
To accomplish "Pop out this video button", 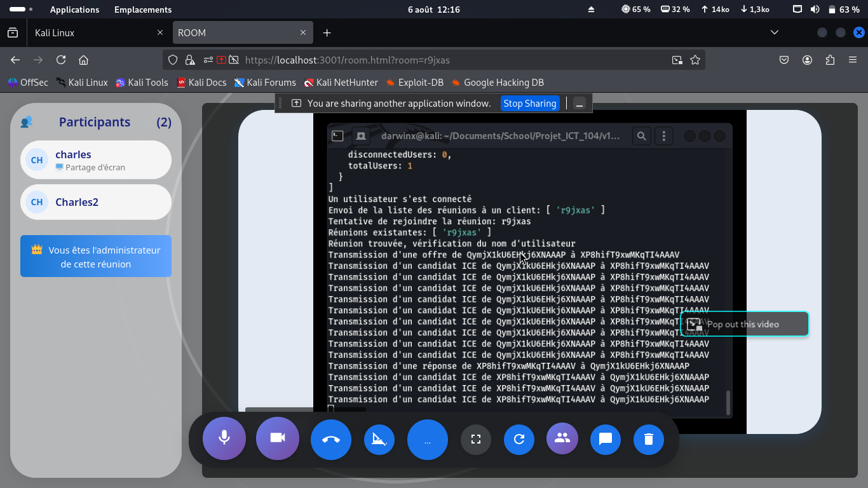I will 743,324.
